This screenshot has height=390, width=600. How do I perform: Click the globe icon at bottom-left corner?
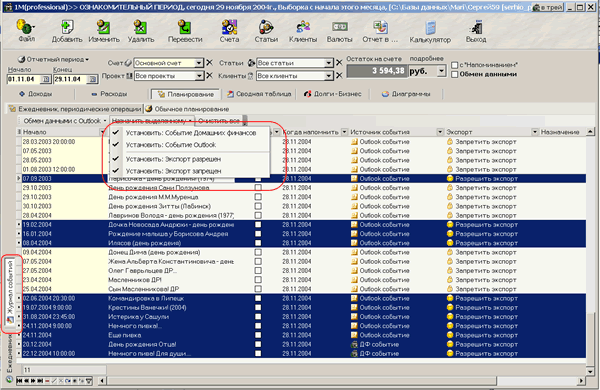coord(9,380)
